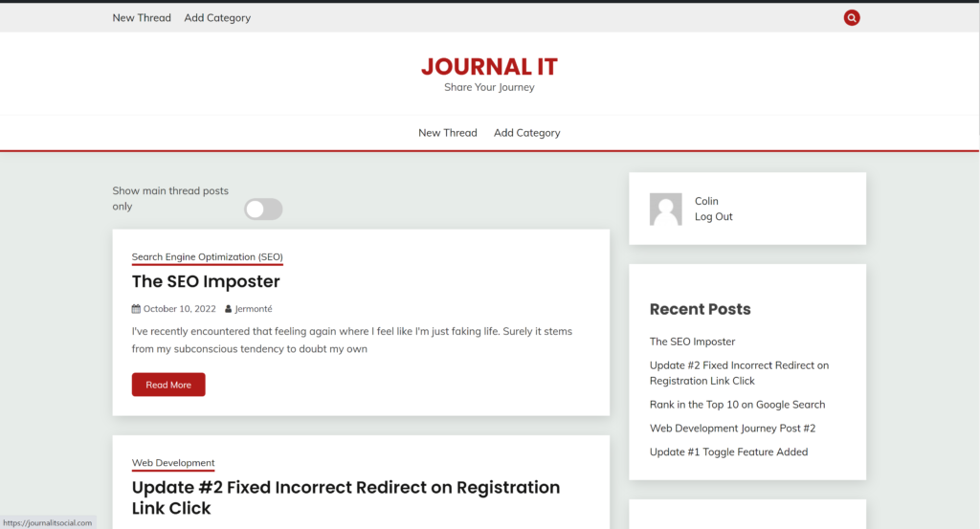Open Add Category in top bar

(x=217, y=17)
